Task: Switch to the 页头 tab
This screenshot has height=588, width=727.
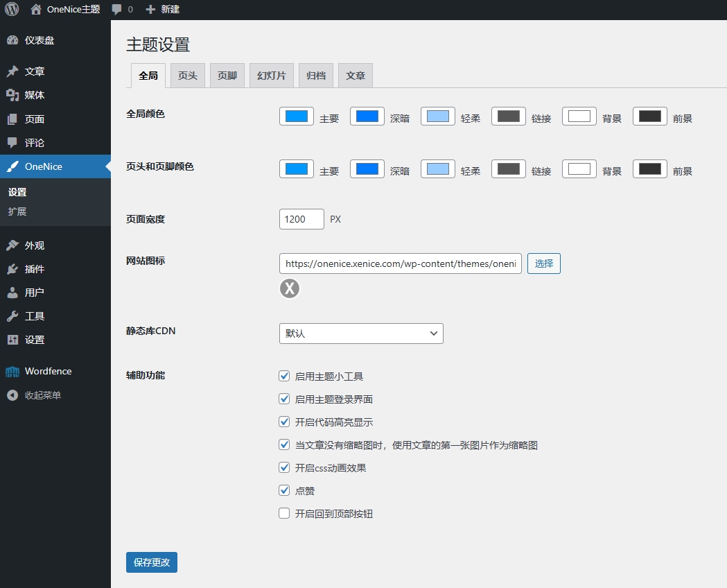Action: click(187, 76)
